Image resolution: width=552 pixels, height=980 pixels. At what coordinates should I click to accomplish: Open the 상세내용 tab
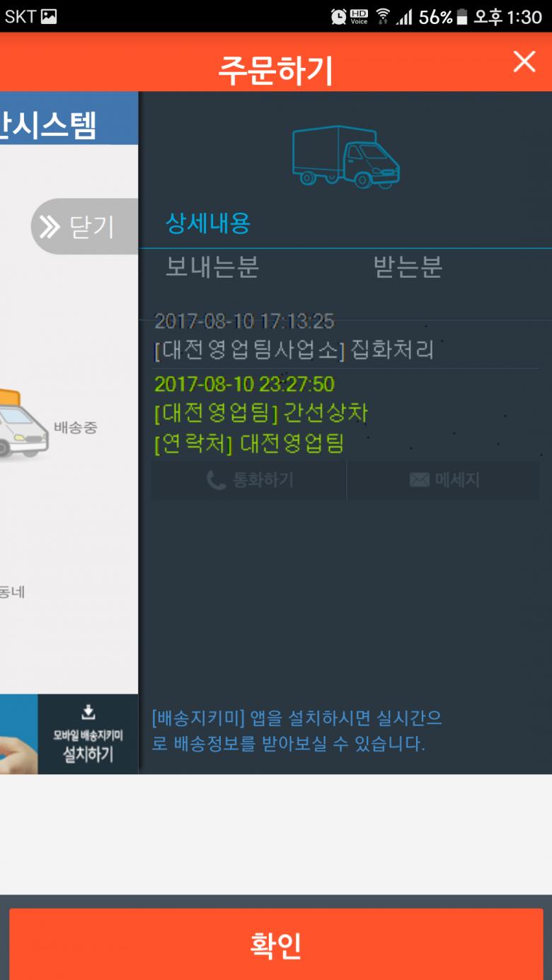click(x=208, y=224)
